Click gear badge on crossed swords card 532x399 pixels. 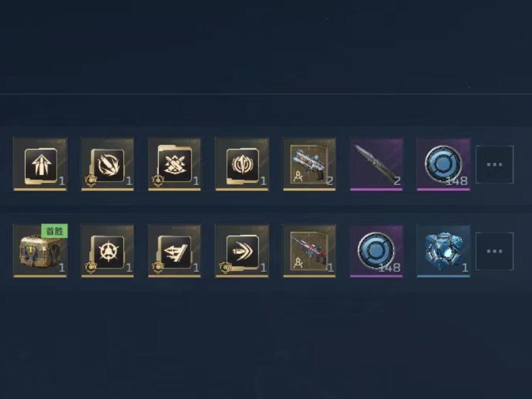pyautogui.click(x=158, y=180)
